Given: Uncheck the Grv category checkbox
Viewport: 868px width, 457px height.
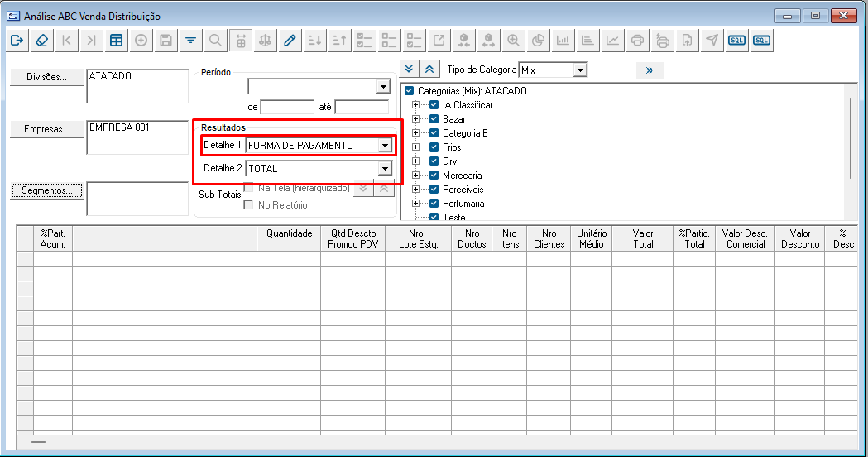Looking at the screenshot, I should (x=434, y=161).
